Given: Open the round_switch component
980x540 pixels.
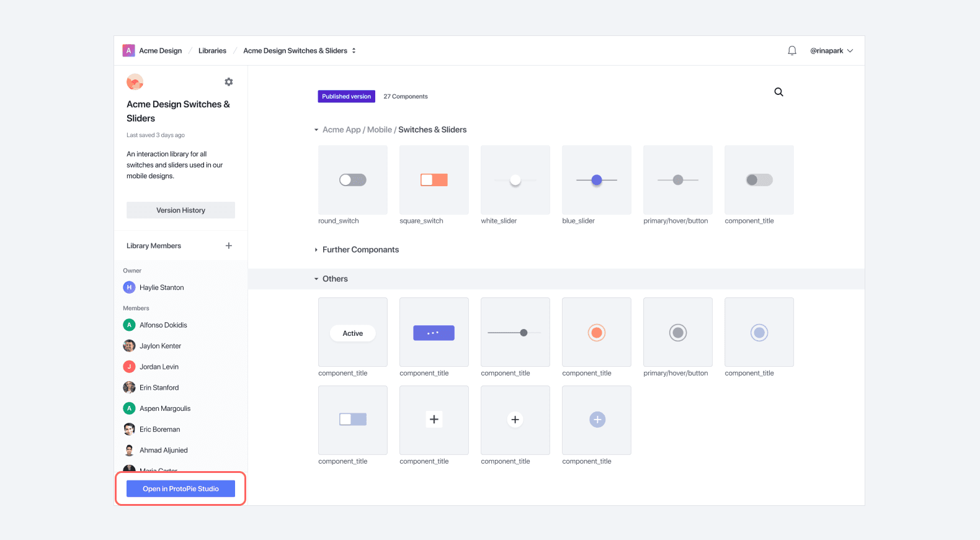Looking at the screenshot, I should pyautogui.click(x=353, y=180).
